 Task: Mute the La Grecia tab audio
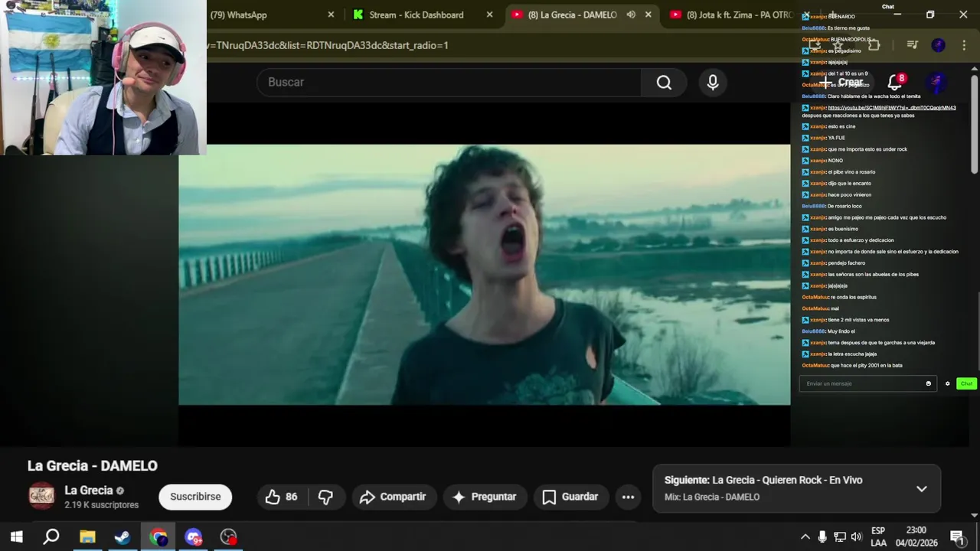[x=631, y=15]
